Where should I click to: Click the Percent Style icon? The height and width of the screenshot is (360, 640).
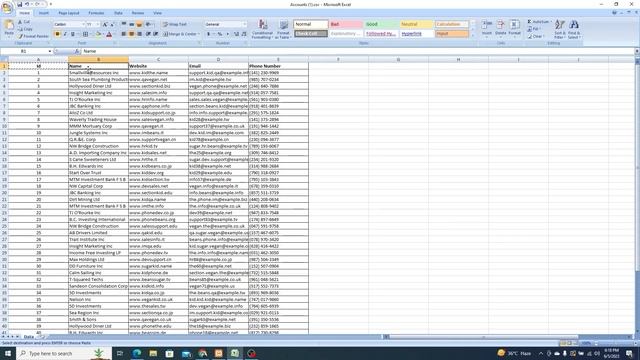220,34
